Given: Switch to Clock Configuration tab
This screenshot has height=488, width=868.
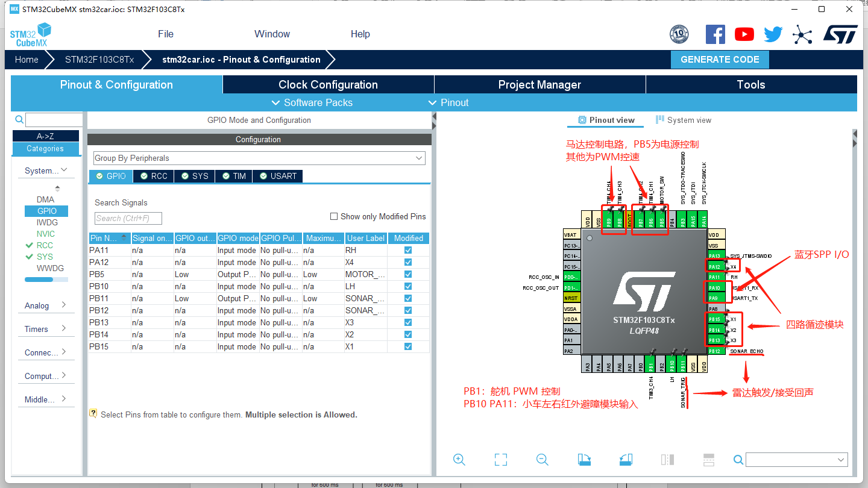Looking at the screenshot, I should coord(328,84).
